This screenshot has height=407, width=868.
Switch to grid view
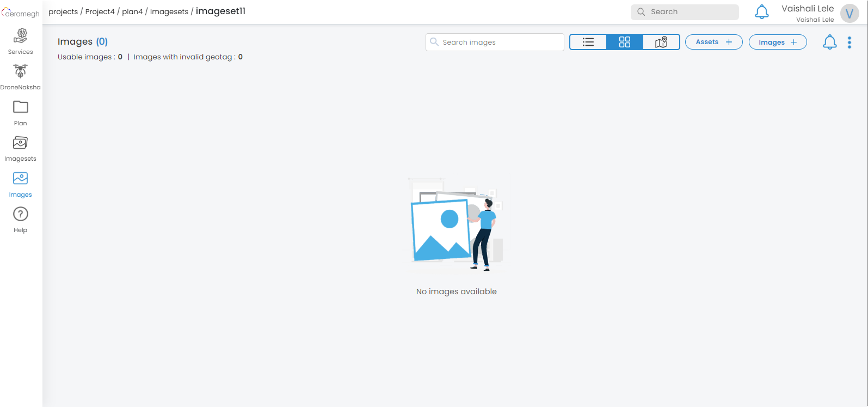point(625,42)
